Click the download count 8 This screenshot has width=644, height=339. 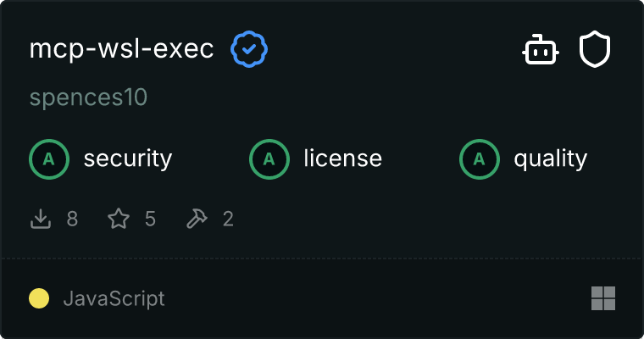tap(72, 220)
